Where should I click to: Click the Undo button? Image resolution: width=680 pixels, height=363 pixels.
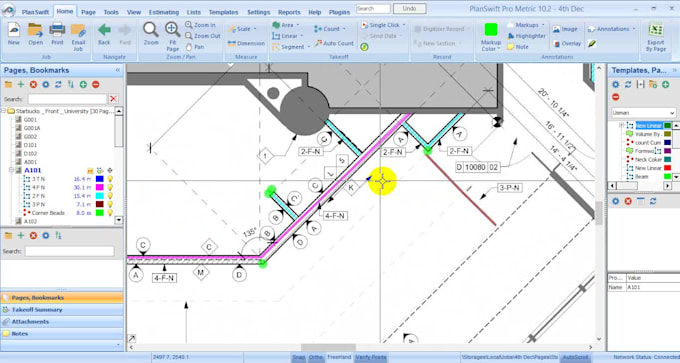[409, 9]
